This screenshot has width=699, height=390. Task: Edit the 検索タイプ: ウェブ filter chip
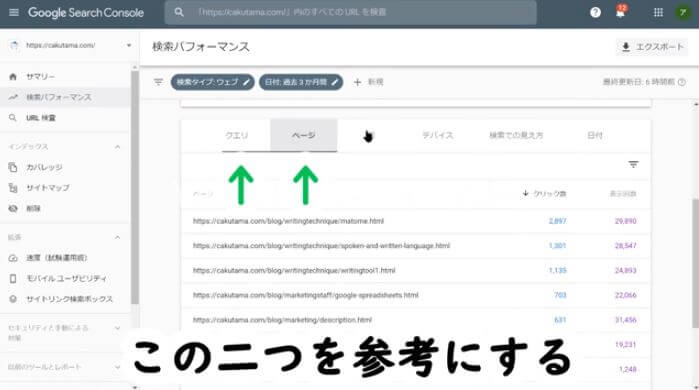(x=212, y=82)
